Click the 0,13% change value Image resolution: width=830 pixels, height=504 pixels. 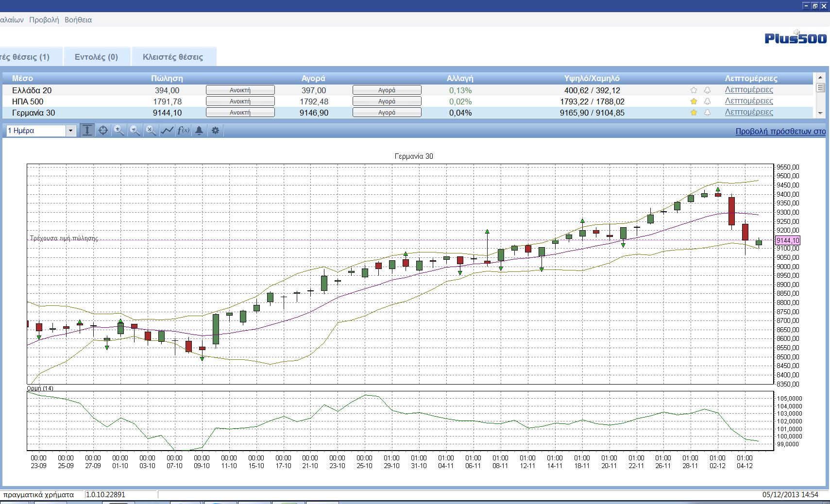point(460,90)
